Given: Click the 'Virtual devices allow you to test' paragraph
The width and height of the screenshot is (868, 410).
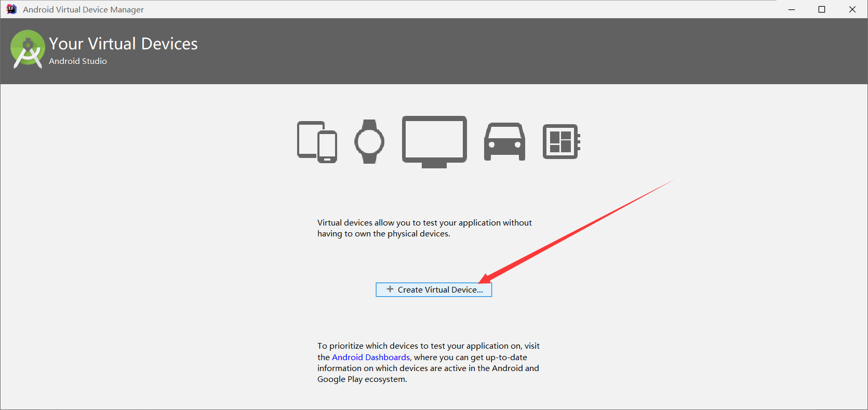Looking at the screenshot, I should (424, 228).
